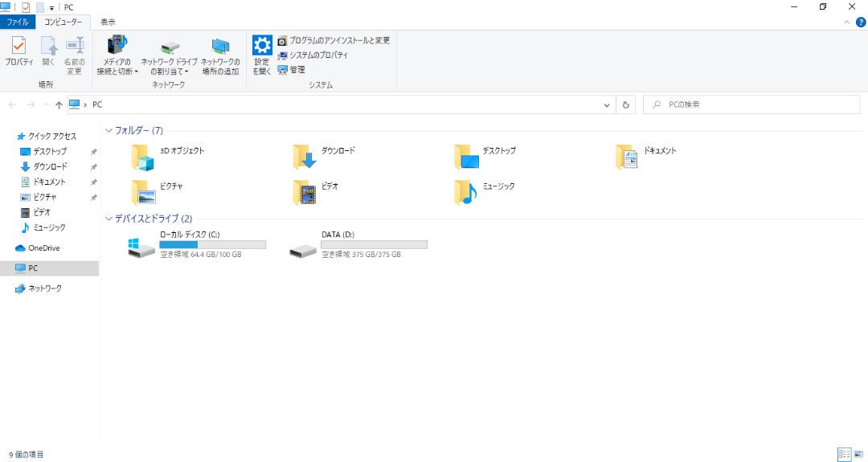Select OneDrive in the navigation pane
This screenshot has width=868, height=462.
click(x=38, y=248)
